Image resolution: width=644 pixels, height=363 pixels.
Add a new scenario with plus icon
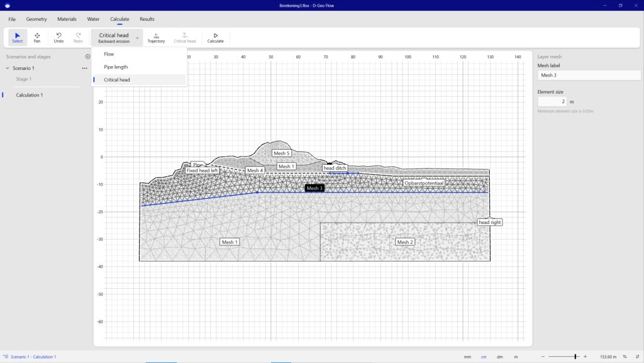click(87, 57)
